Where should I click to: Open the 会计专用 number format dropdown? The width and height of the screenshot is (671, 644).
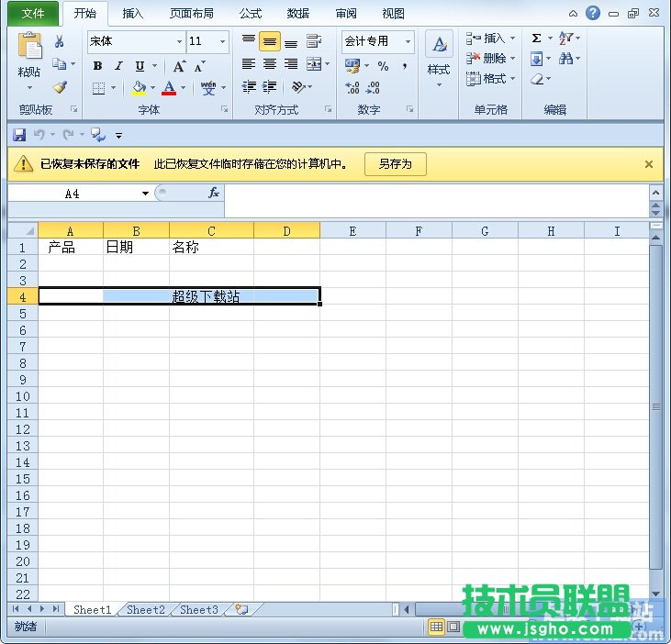coord(408,41)
